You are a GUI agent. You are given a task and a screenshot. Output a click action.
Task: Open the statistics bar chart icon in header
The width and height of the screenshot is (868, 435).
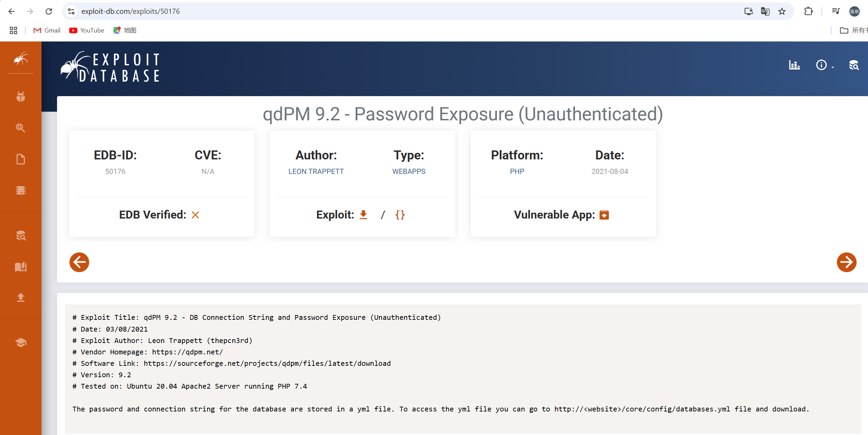tap(794, 65)
